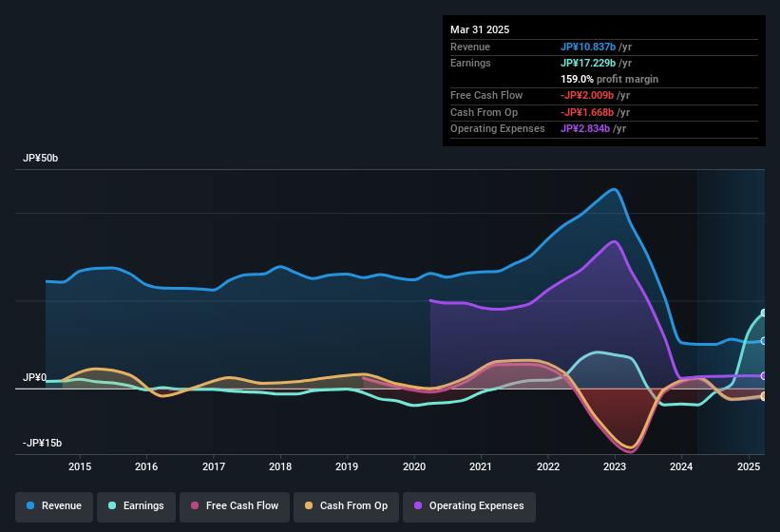Screen dimensions: 780x532
Task: Click the JP¥10.837b revenue value
Action: 588,47
